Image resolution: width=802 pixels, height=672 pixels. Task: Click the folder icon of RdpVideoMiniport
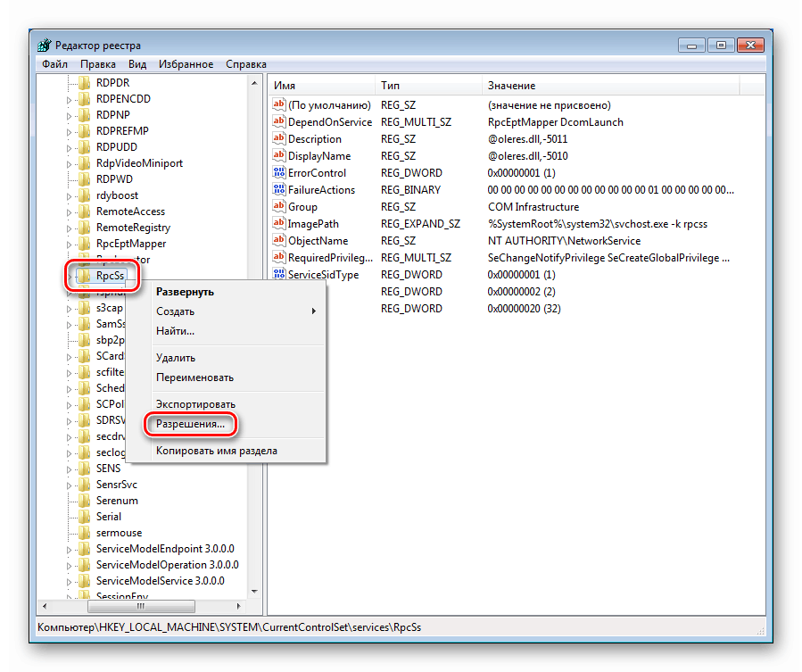coord(85,163)
